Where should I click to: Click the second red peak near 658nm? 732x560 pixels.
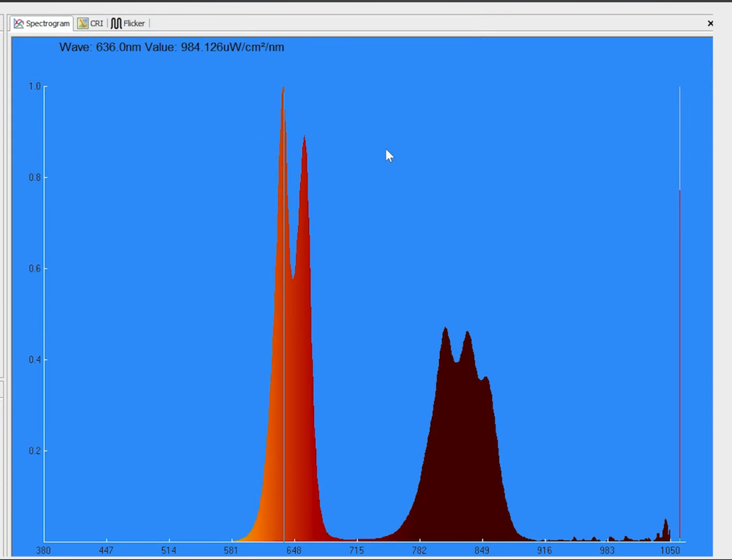click(304, 141)
